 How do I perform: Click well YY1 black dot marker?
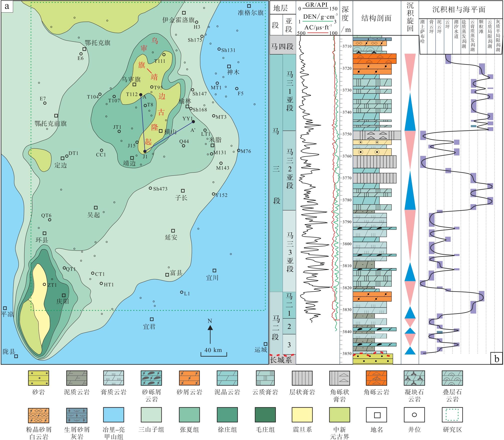pyautogui.click(x=193, y=122)
